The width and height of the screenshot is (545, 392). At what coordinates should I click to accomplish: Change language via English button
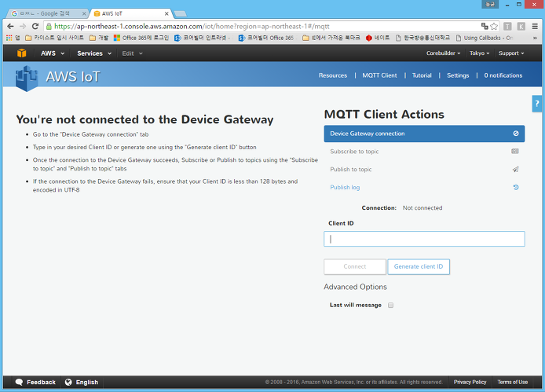click(x=82, y=383)
